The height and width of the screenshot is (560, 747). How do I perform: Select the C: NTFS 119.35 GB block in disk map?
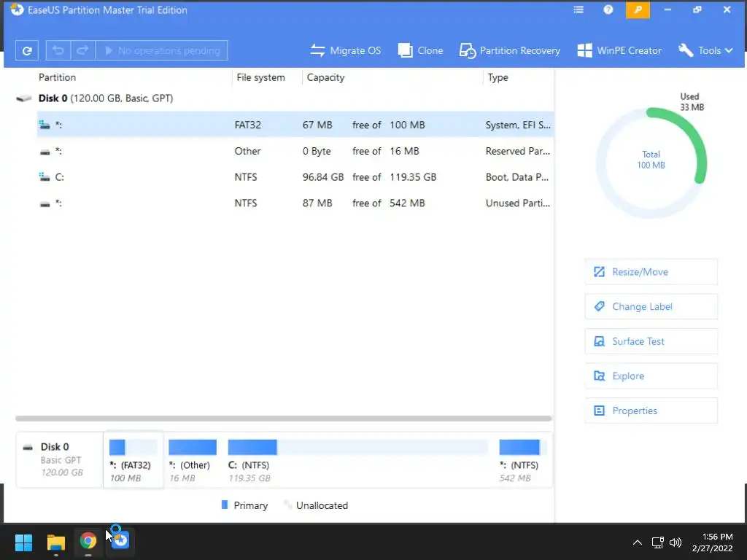pyautogui.click(x=357, y=459)
